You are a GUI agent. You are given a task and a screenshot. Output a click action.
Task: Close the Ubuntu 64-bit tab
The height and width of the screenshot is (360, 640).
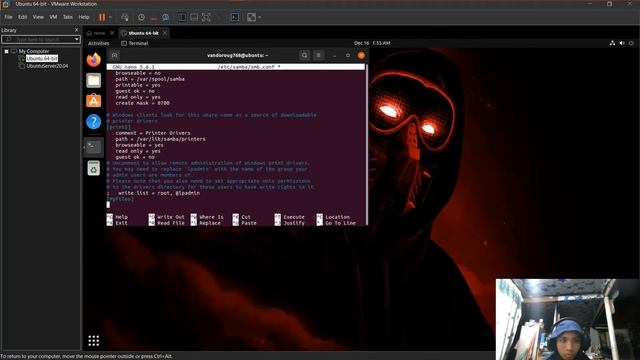(x=165, y=33)
